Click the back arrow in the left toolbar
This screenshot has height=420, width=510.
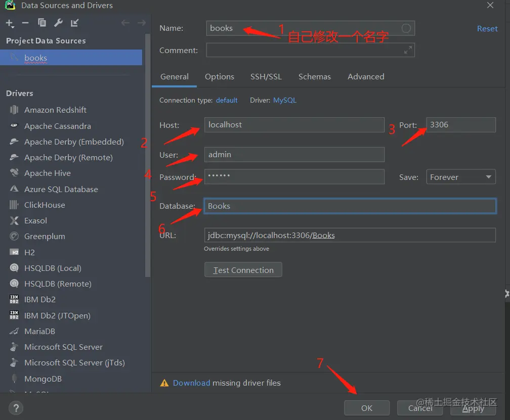pos(125,23)
